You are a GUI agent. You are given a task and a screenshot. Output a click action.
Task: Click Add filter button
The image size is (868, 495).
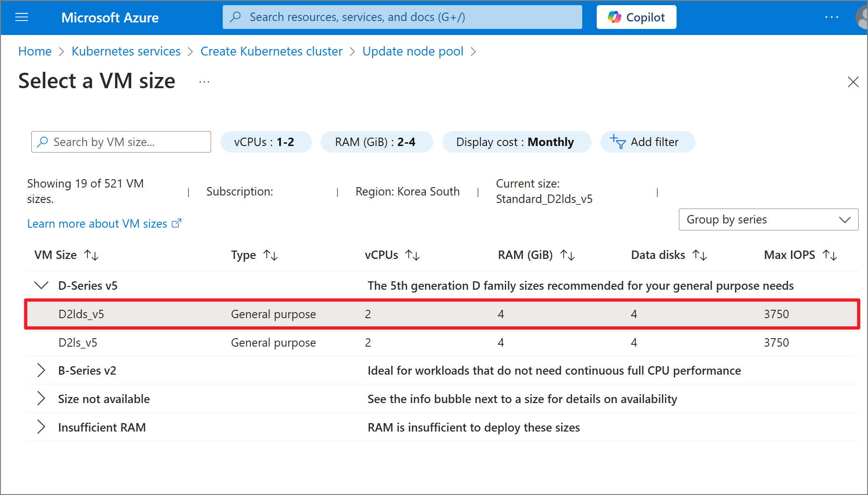pos(648,142)
